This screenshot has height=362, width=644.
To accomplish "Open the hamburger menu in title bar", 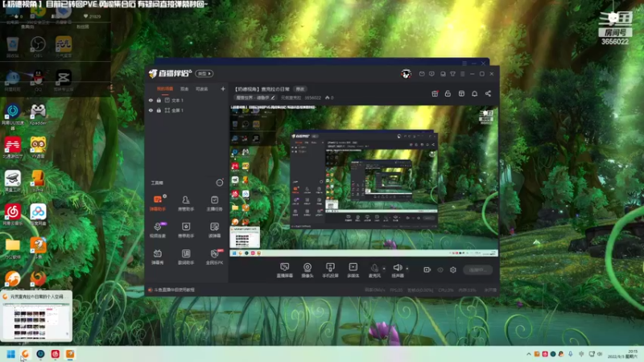I will pyautogui.click(x=462, y=74).
